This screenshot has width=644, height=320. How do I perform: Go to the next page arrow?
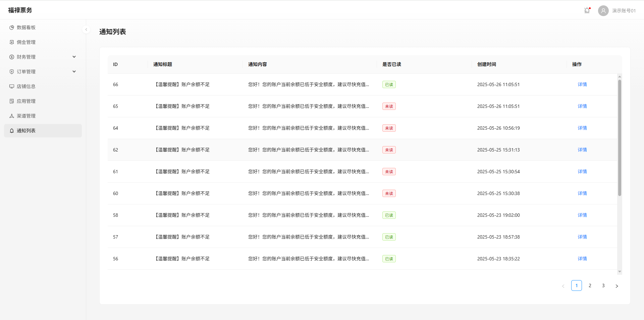(616, 286)
